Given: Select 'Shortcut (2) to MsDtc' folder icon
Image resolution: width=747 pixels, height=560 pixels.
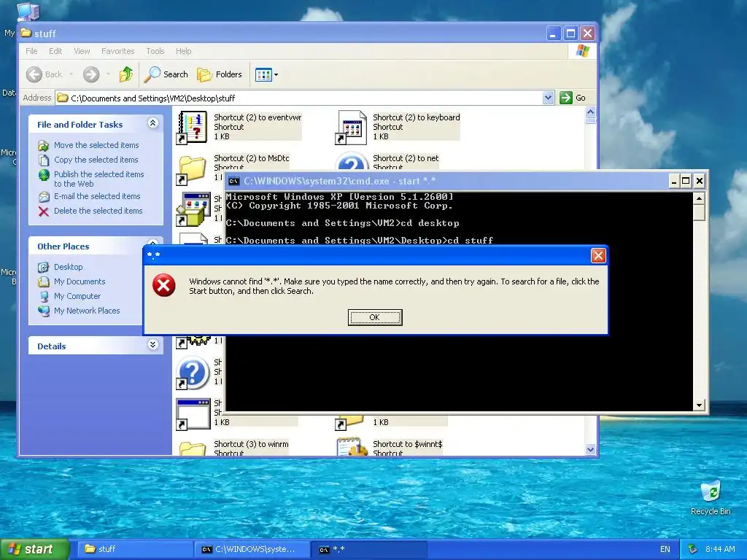Looking at the screenshot, I should pos(192,170).
